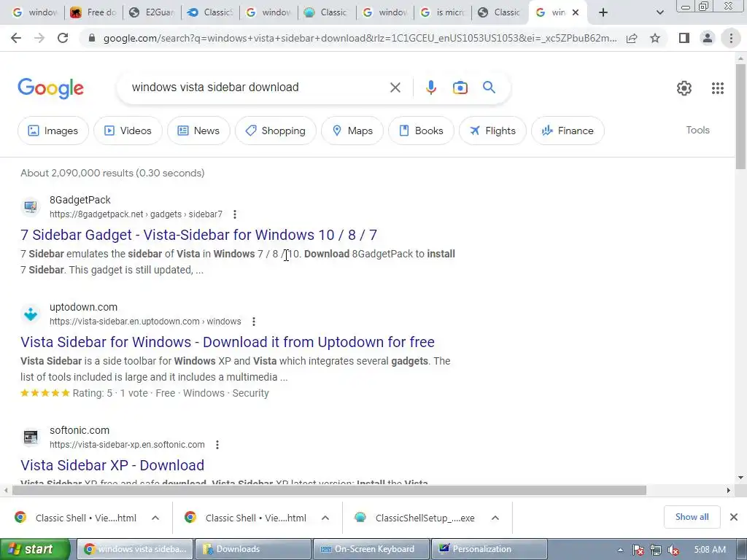Close the downloads shelf
The image size is (747, 560).
pos(734,517)
